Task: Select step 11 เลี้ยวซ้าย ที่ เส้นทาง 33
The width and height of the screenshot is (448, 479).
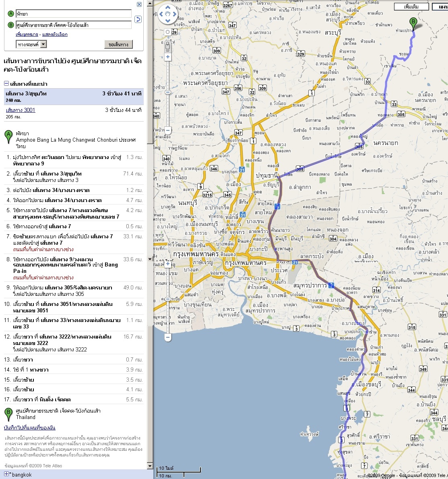Action: [x=74, y=323]
